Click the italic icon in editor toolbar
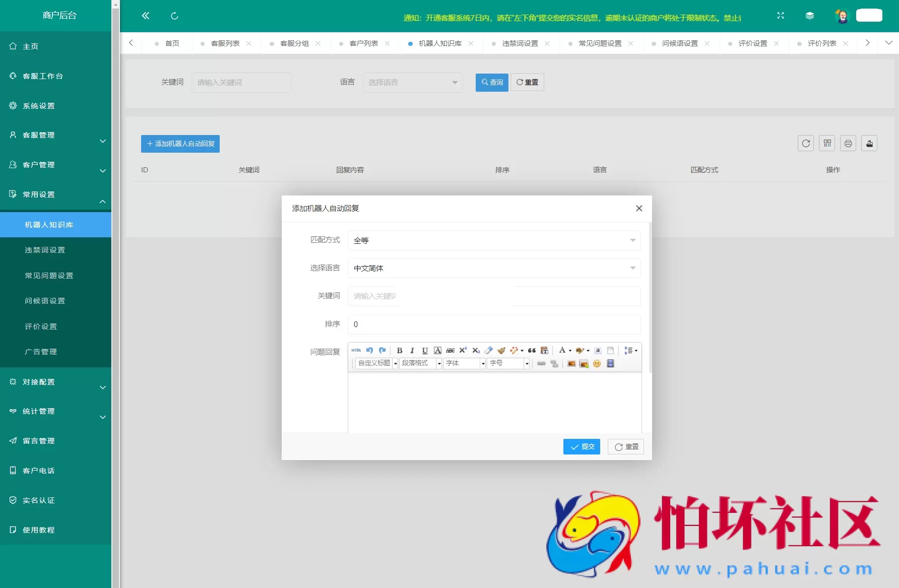899x588 pixels. click(x=412, y=351)
